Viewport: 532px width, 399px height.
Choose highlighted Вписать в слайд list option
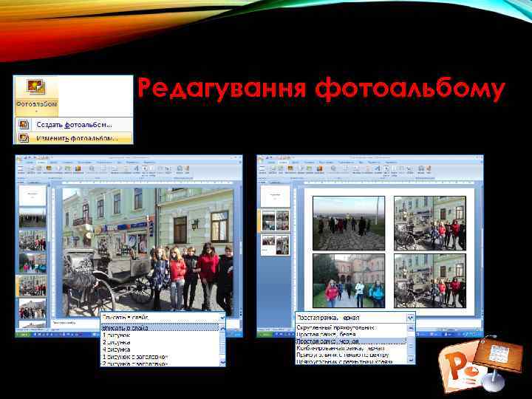160,328
